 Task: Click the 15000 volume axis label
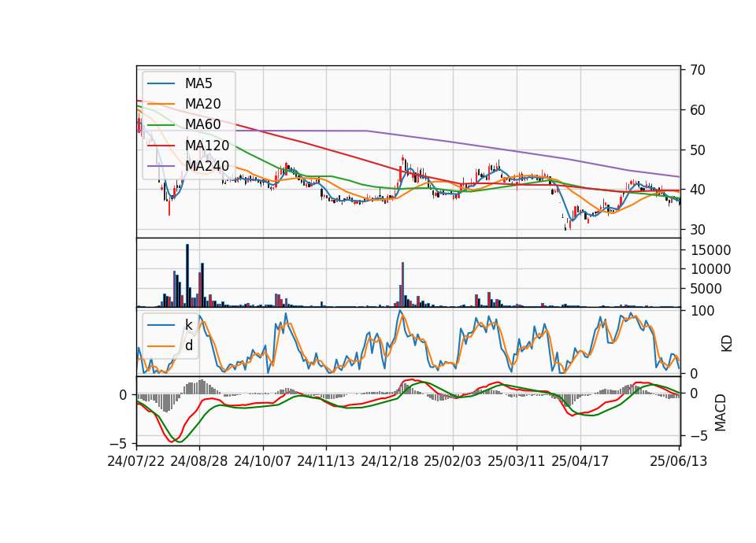(x=710, y=250)
